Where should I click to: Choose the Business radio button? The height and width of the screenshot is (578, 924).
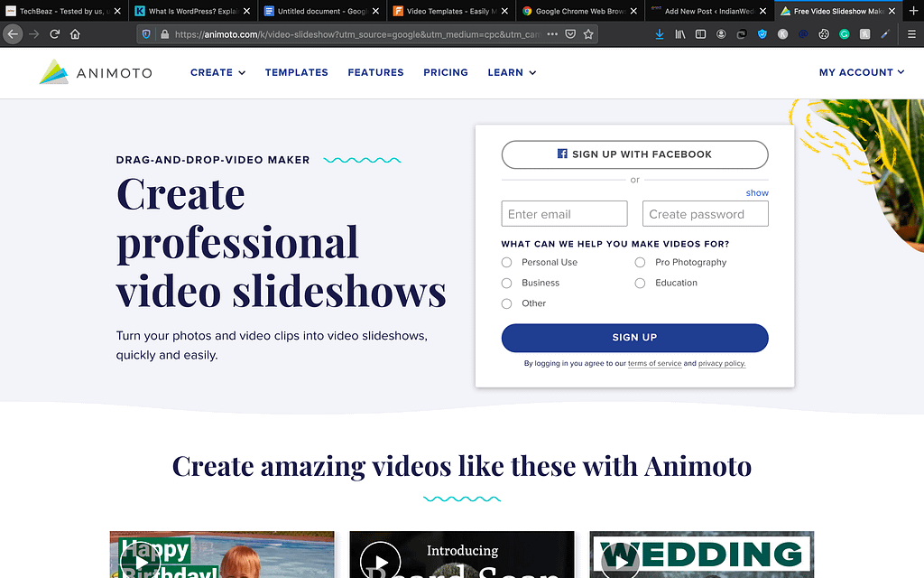(506, 283)
